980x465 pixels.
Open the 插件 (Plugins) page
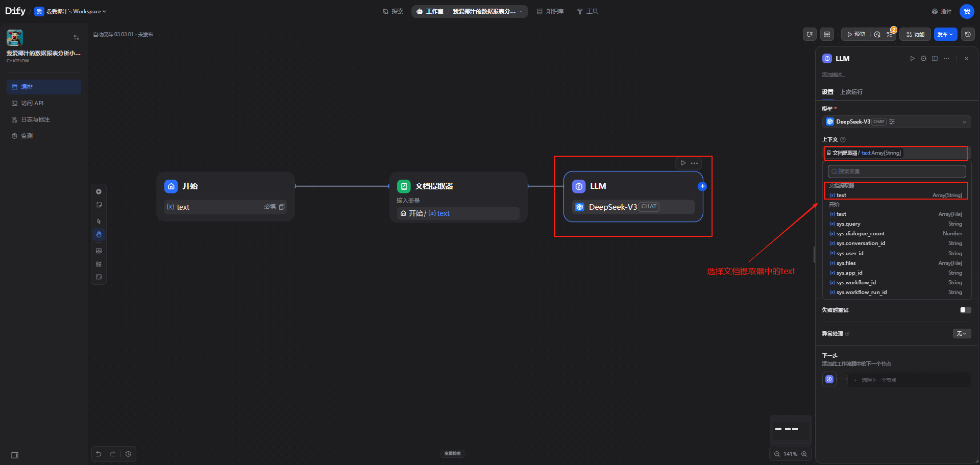(942, 11)
